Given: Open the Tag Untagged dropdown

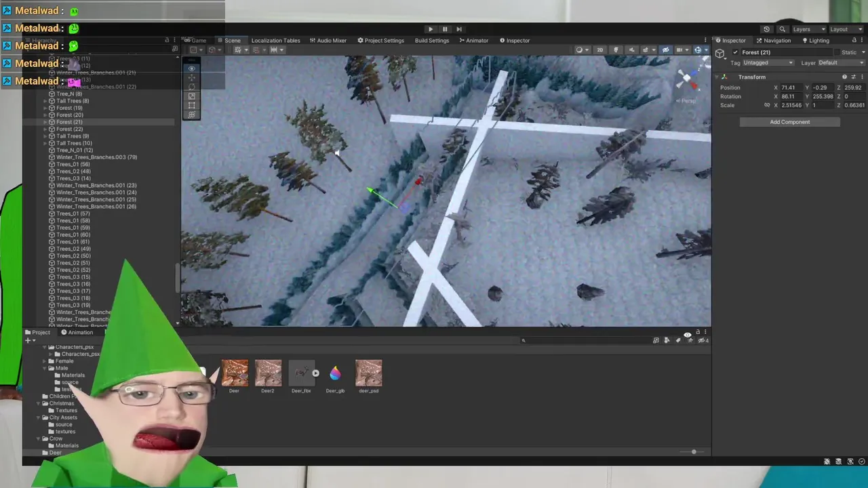Looking at the screenshot, I should tap(768, 63).
